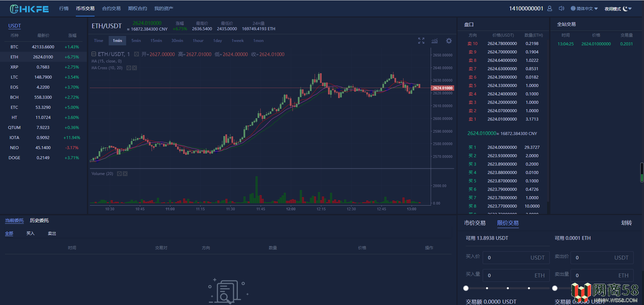Image resolution: width=644 pixels, height=305 pixels.
Task: Open Volume (20) indicator settings gear
Action: tap(119, 174)
